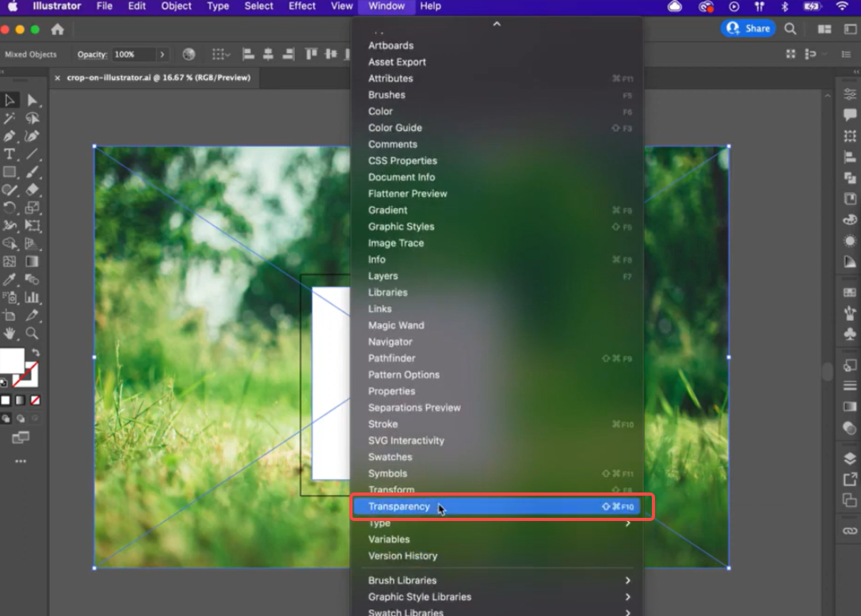Enable Draw Behind mode

tap(21, 418)
